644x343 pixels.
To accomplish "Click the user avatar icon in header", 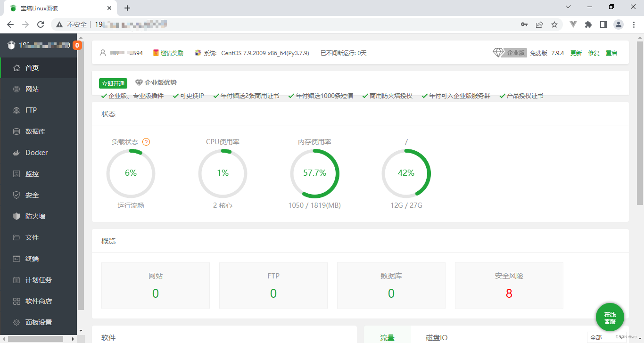I will [103, 53].
